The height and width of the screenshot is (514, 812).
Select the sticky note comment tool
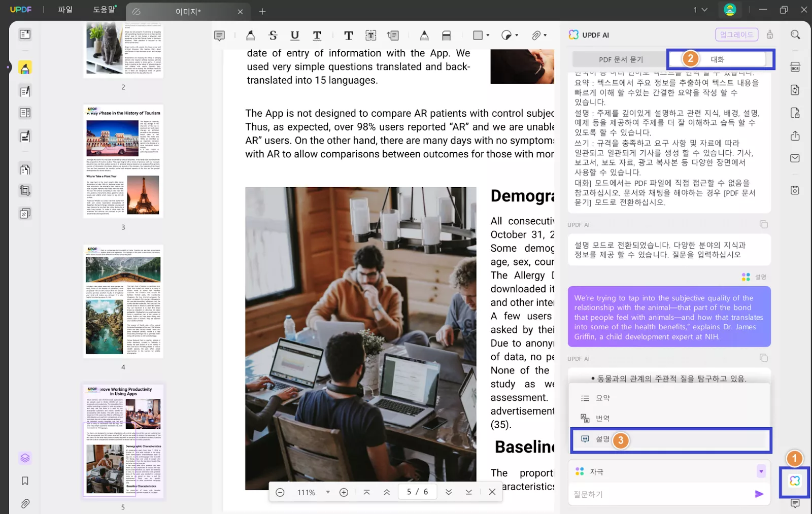(x=219, y=36)
